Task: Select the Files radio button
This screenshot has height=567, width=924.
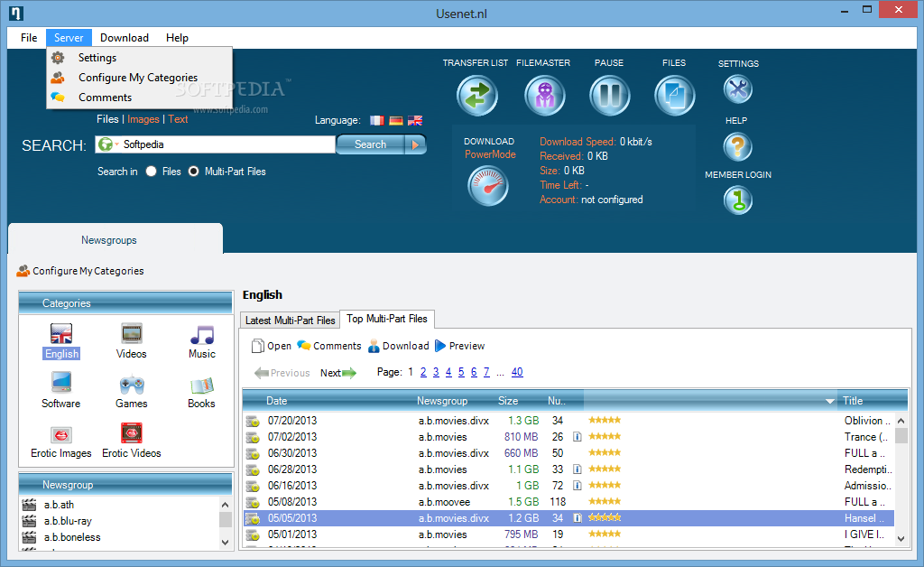Action: point(152,171)
